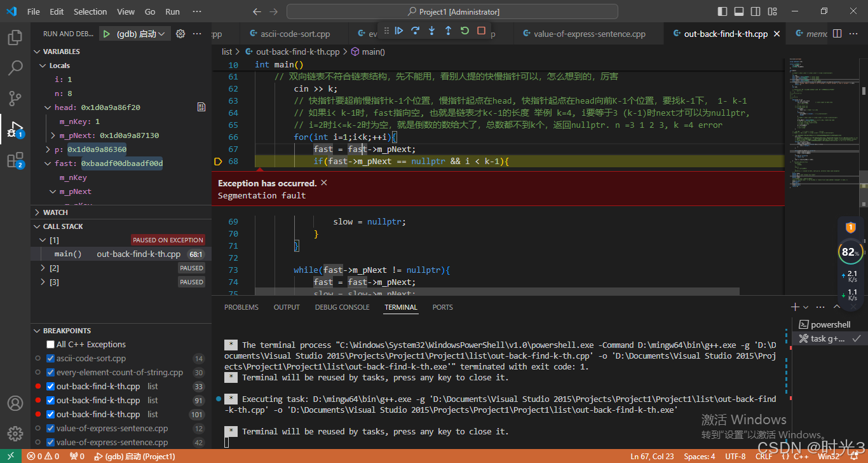Image resolution: width=868 pixels, height=463 pixels.
Task: Open the Accounts menu icon
Action: (15, 403)
